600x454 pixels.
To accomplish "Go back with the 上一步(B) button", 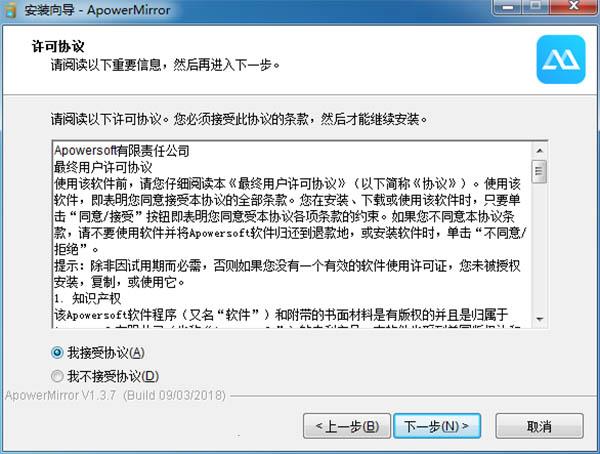I will click(347, 426).
